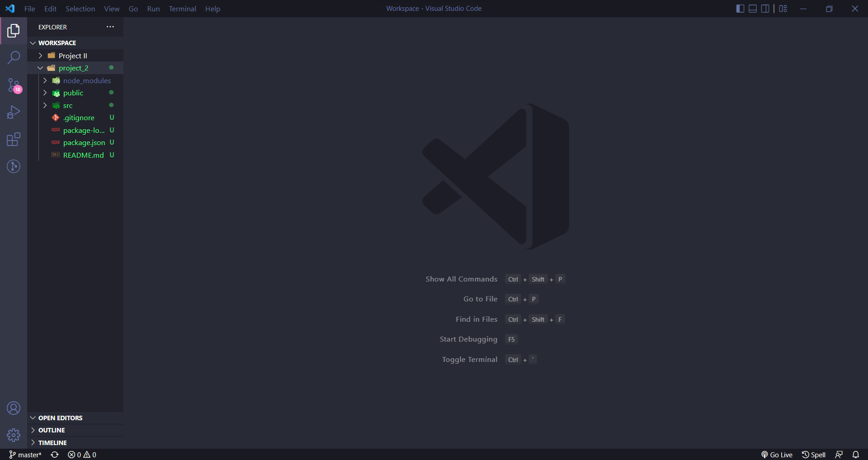Toggle Secondary Side Bar layout button
The height and width of the screenshot is (460, 868).
[765, 9]
